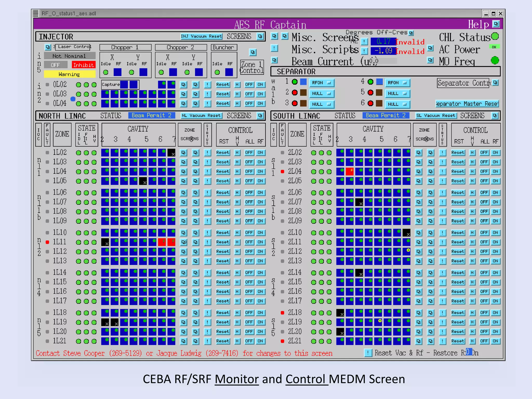The width and height of the screenshot is (532, 399).
Task: Open first zone screen icon for 1L02
Action: tap(183, 152)
